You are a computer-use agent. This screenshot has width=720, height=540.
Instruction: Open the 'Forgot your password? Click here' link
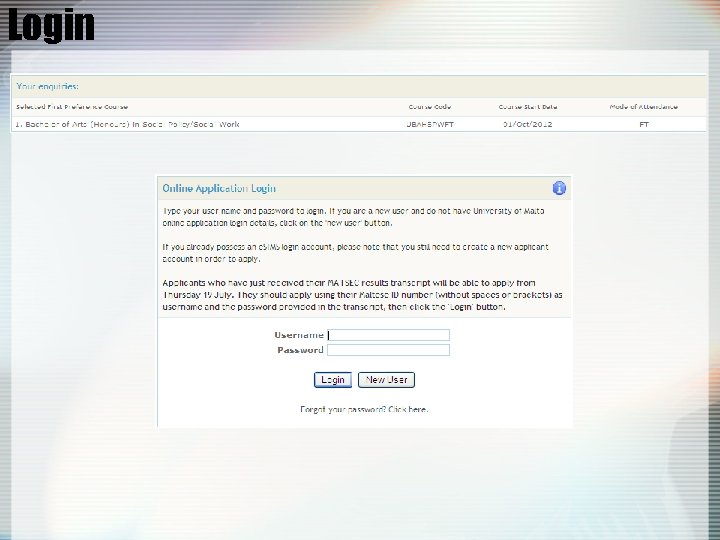click(x=364, y=409)
